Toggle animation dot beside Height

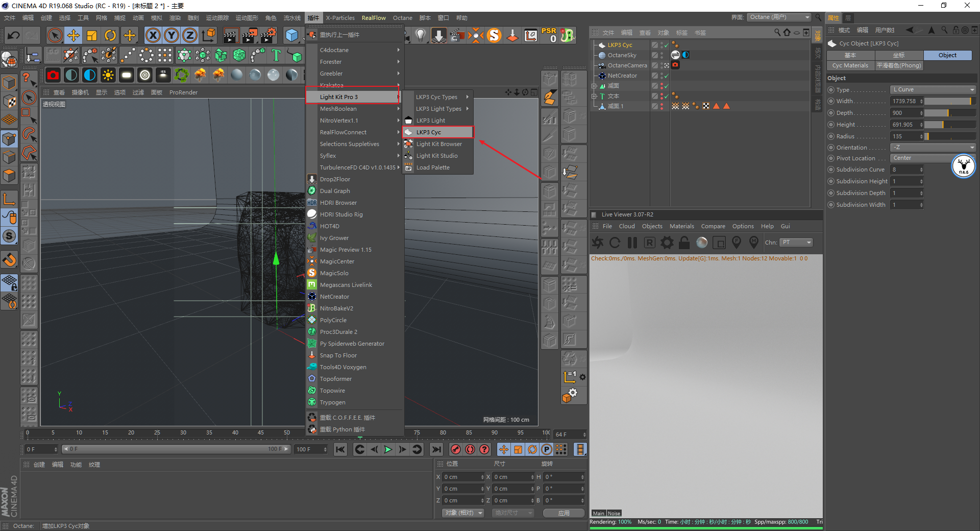(831, 125)
